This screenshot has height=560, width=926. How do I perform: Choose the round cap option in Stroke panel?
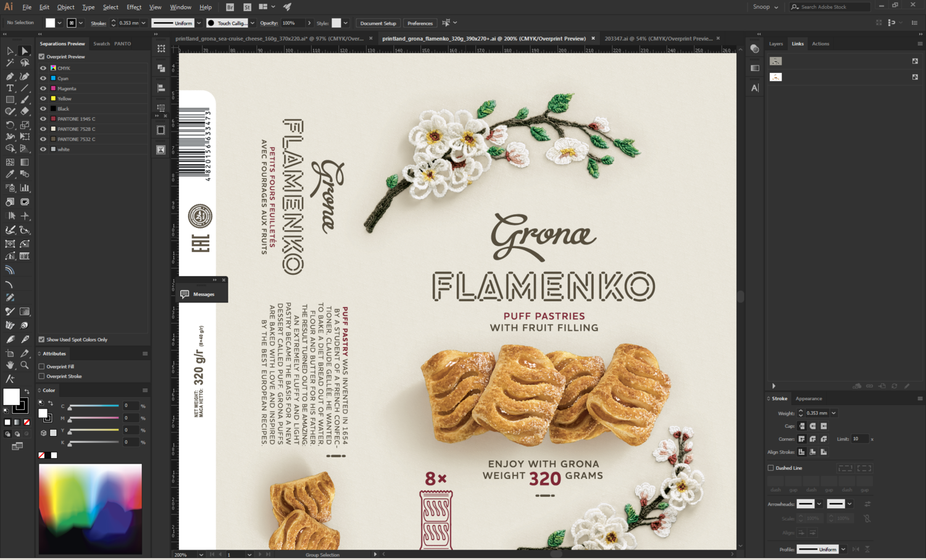coord(812,426)
